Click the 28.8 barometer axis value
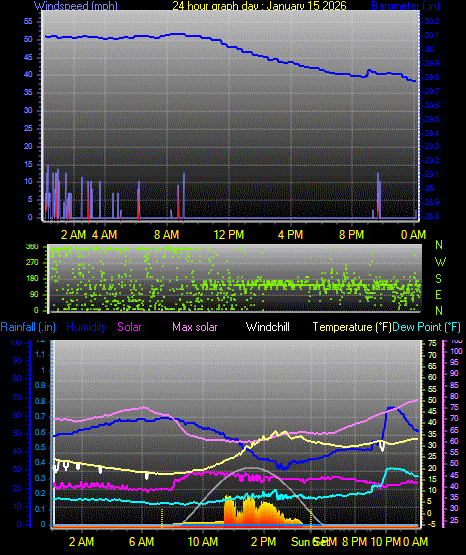 click(x=432, y=216)
